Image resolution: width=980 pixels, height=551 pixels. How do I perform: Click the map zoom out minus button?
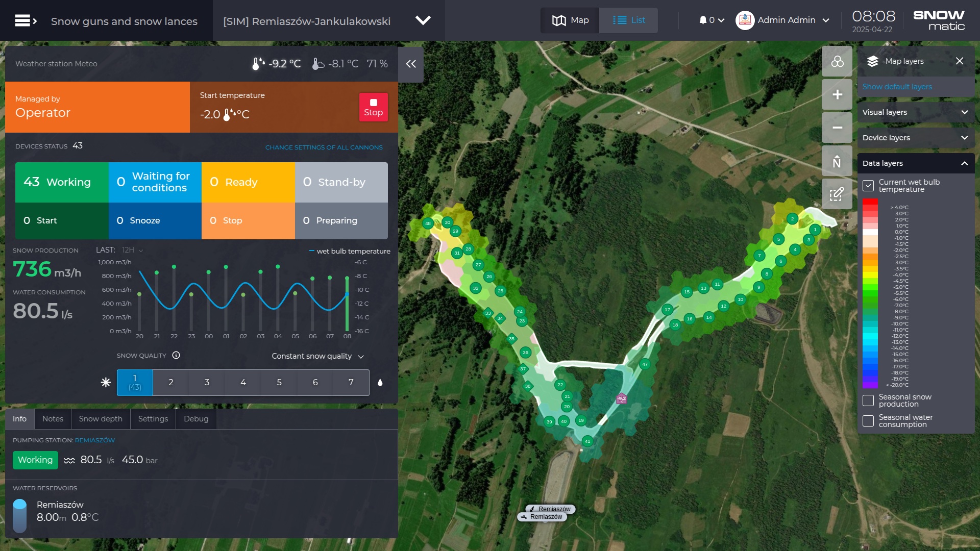point(837,128)
